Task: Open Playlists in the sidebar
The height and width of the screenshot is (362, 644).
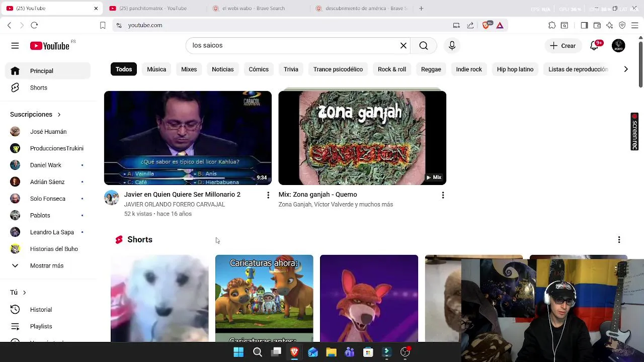Action: 48,326
